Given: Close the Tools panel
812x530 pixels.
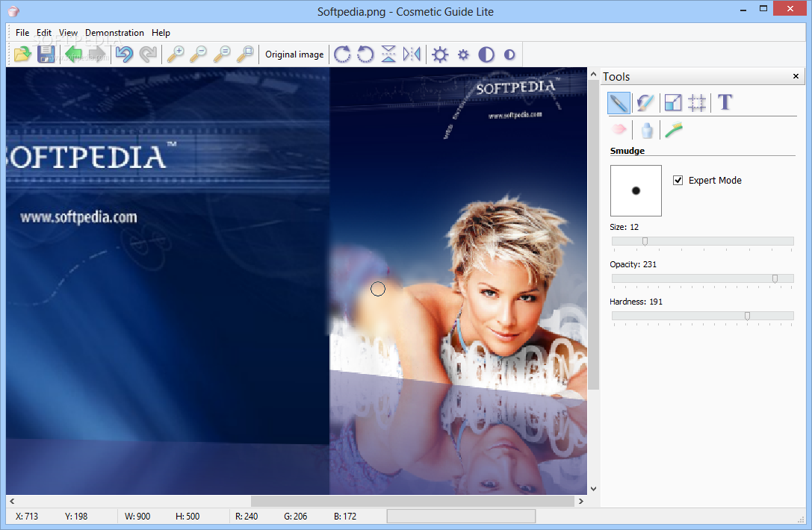Looking at the screenshot, I should tap(796, 76).
